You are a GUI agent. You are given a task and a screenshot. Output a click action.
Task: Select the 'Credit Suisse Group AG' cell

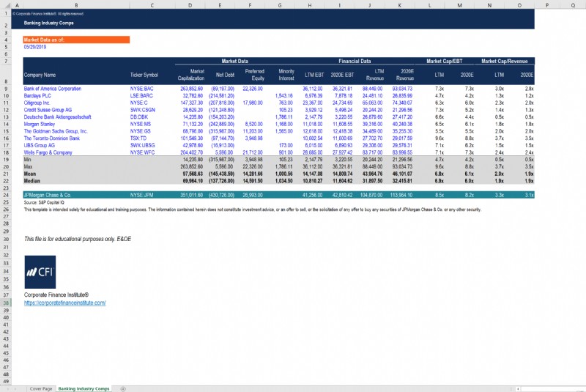48,110
